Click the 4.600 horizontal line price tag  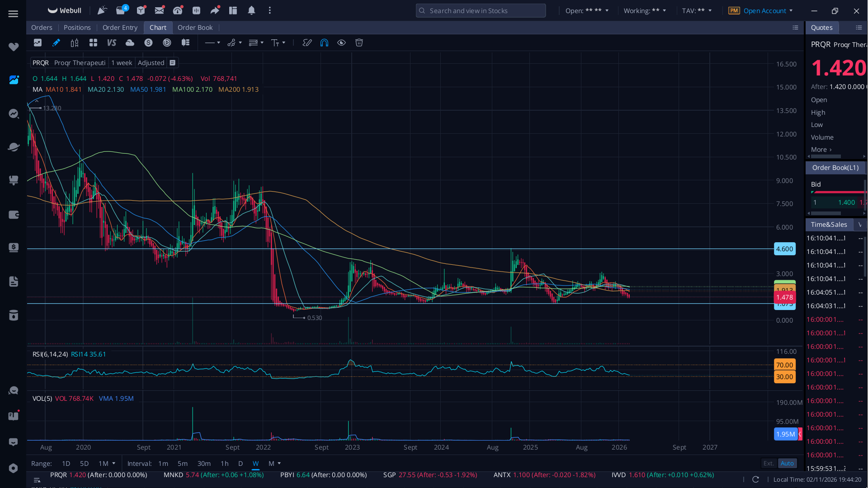point(784,249)
